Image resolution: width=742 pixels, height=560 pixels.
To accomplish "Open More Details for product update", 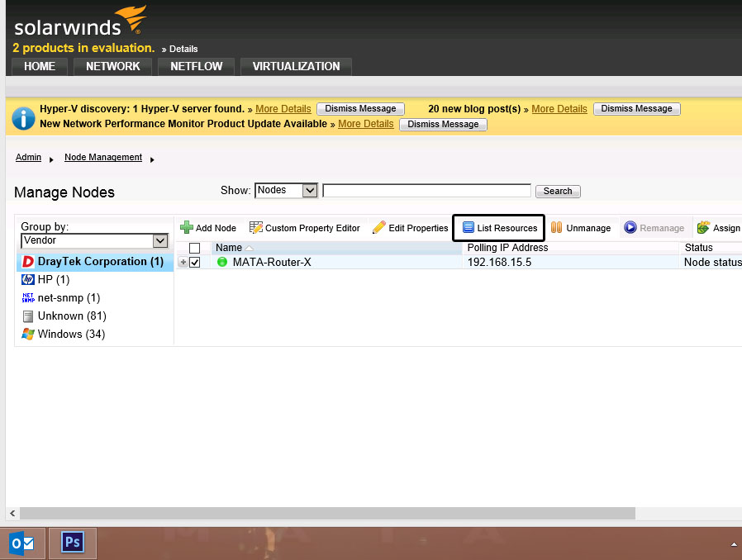I will click(x=366, y=123).
